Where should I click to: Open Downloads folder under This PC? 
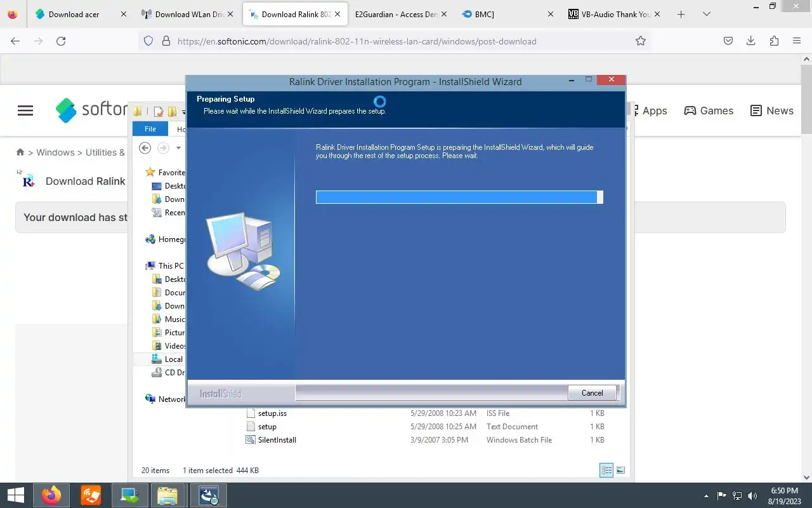[x=169, y=306]
